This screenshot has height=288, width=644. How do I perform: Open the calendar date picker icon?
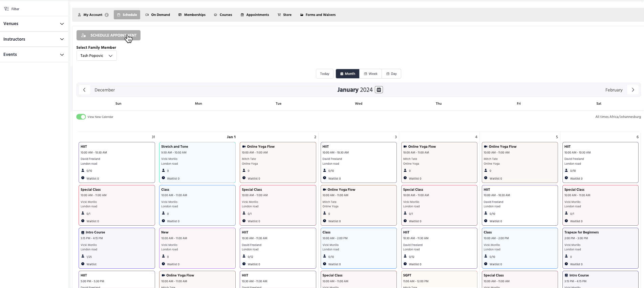pyautogui.click(x=379, y=90)
